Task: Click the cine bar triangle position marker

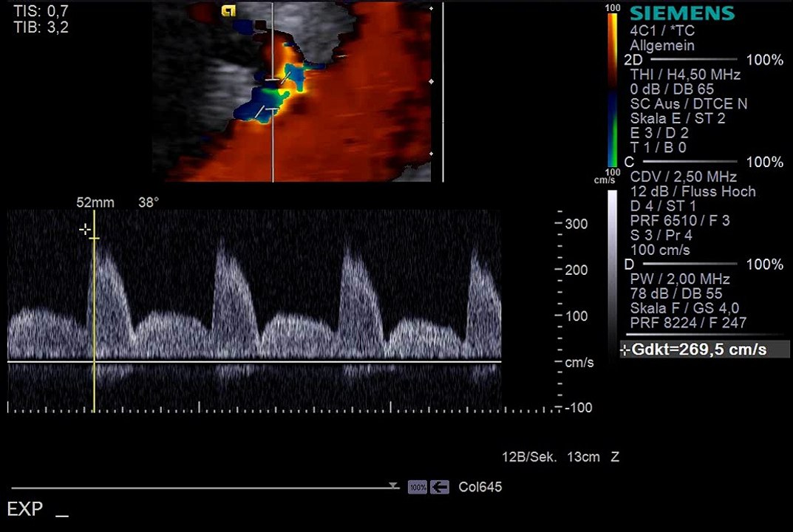Action: (x=393, y=485)
